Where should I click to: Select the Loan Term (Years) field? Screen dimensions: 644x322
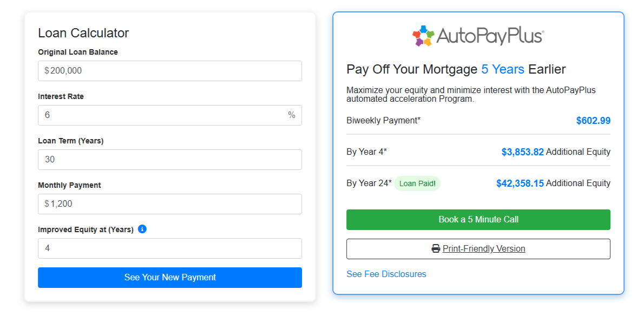coord(170,160)
